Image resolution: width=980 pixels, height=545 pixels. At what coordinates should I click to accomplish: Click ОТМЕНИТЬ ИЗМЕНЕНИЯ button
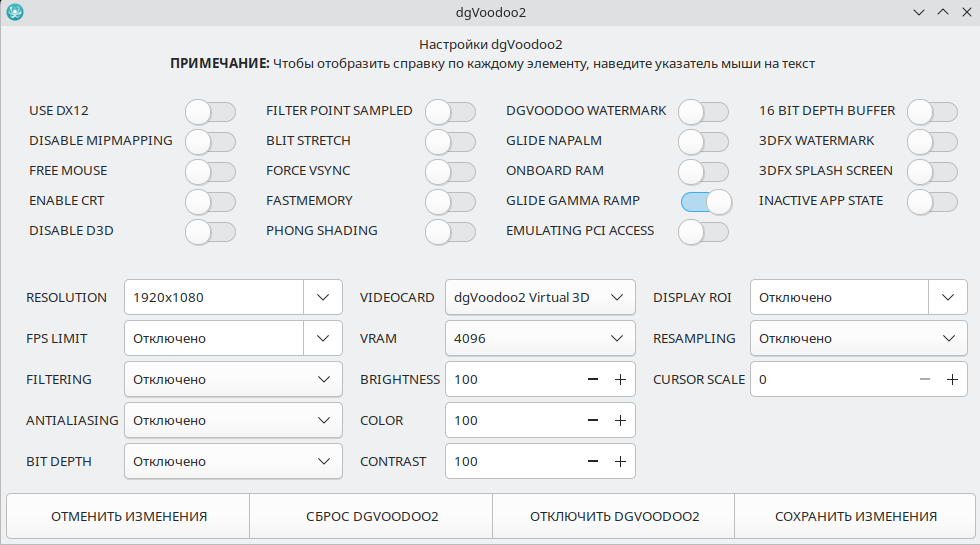pos(128,516)
